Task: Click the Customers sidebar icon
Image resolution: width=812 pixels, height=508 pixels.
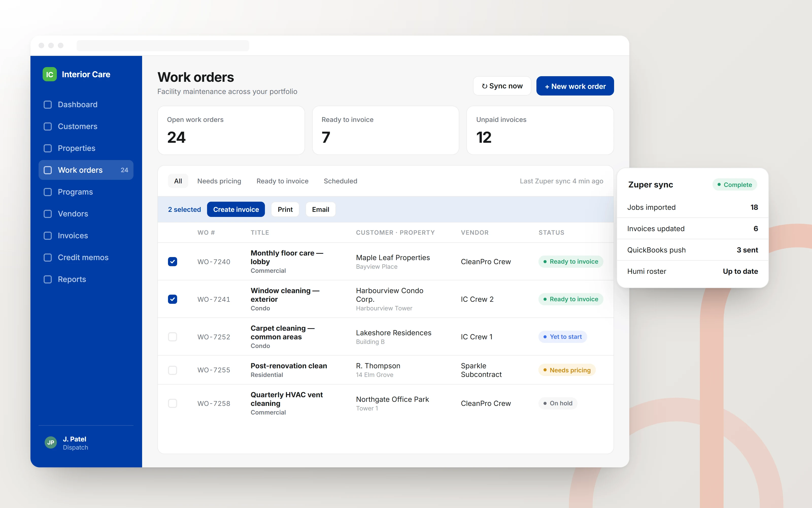Action: pos(48,126)
